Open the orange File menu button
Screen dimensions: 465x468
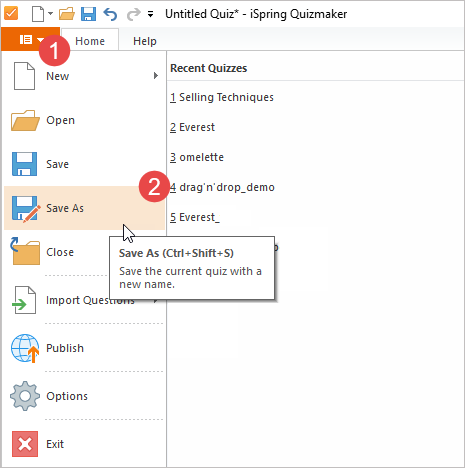pyautogui.click(x=31, y=39)
